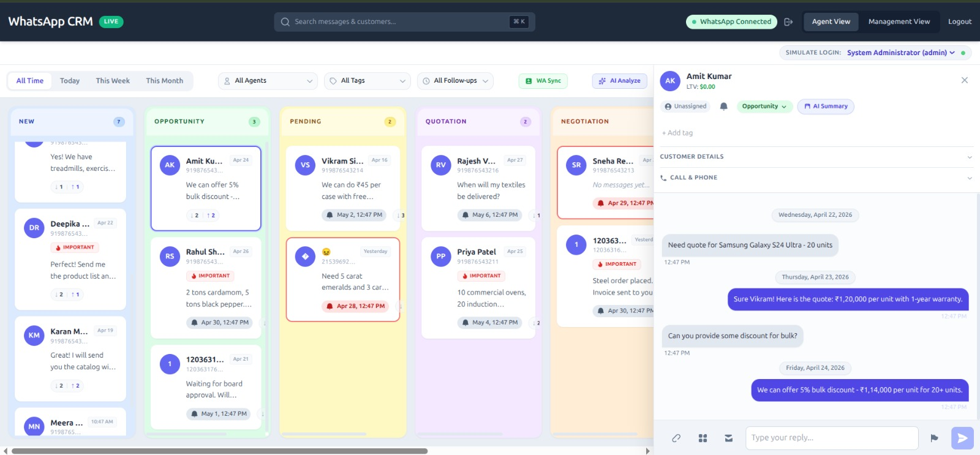Click the left arrow of horizontal scrollbar

pos(6,451)
